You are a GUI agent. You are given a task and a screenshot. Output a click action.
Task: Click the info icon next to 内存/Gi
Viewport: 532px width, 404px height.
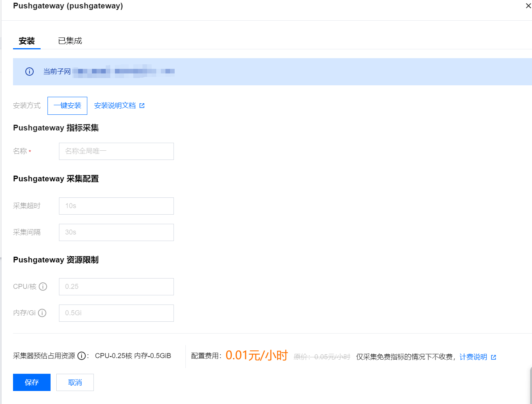click(42, 313)
